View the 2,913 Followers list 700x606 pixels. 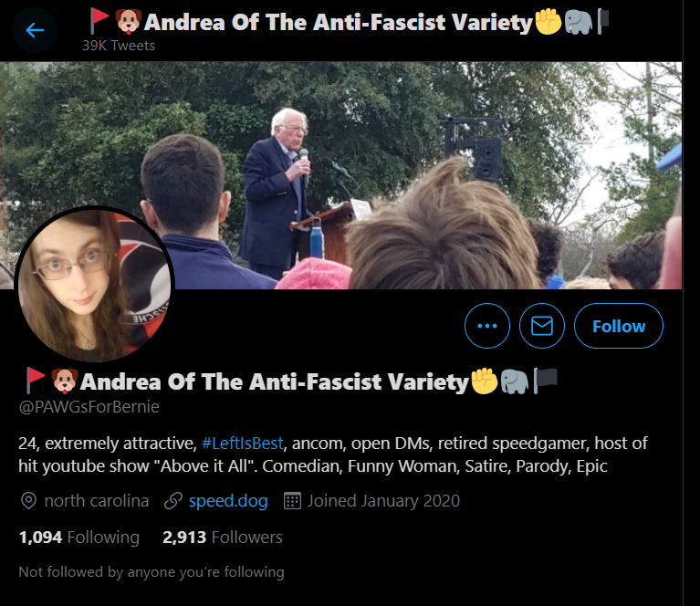point(223,538)
